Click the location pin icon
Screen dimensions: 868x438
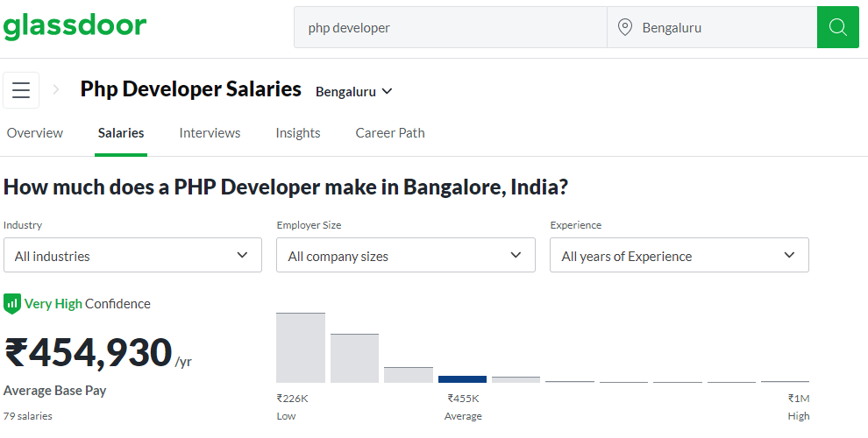(x=625, y=27)
